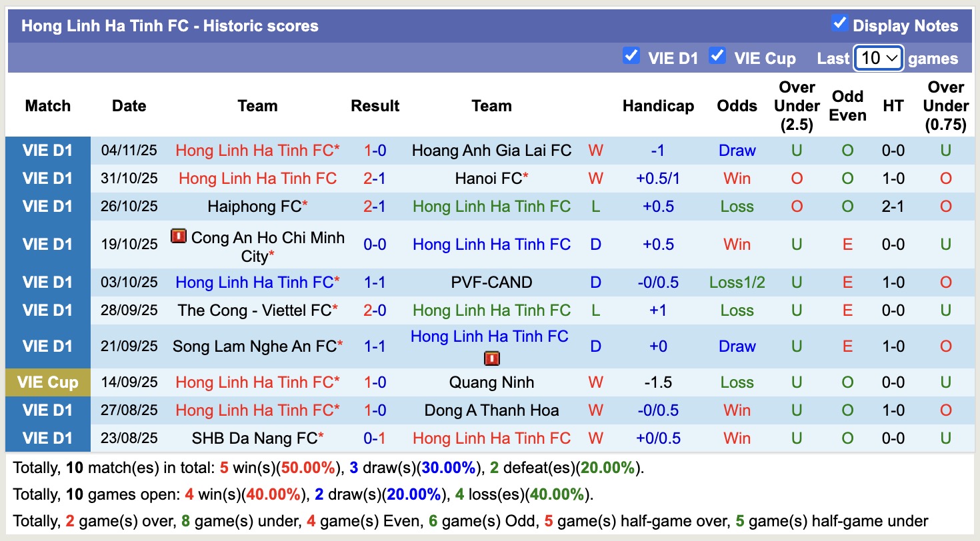Image resolution: width=980 pixels, height=541 pixels.
Task: Click red card icon beside Cong An Ho Chi Minh City
Action: pos(179,236)
